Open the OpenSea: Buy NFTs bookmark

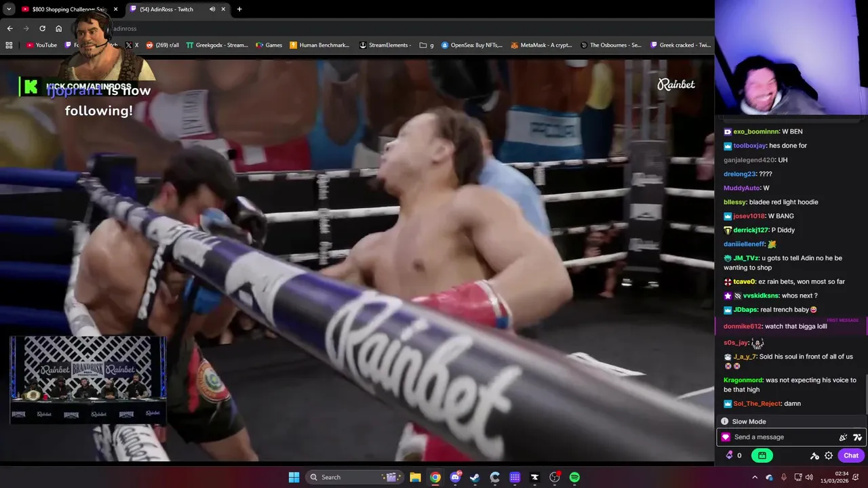472,45
